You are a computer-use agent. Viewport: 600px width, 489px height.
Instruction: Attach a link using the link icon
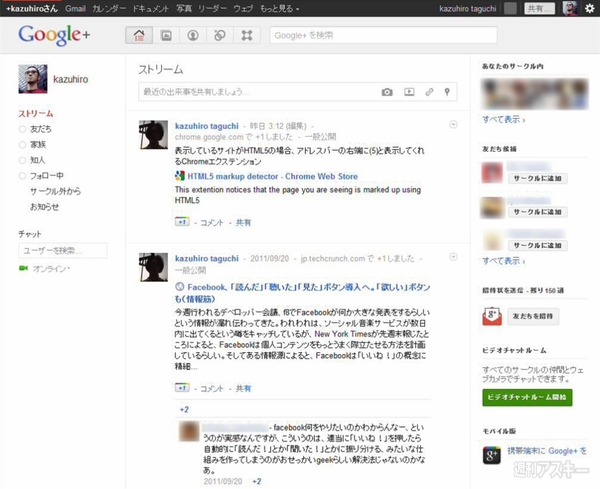[x=429, y=92]
